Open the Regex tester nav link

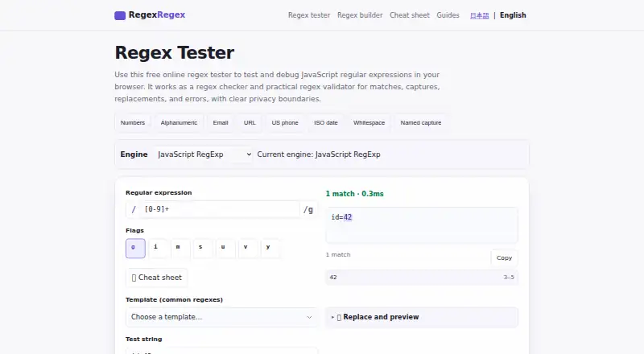point(309,15)
